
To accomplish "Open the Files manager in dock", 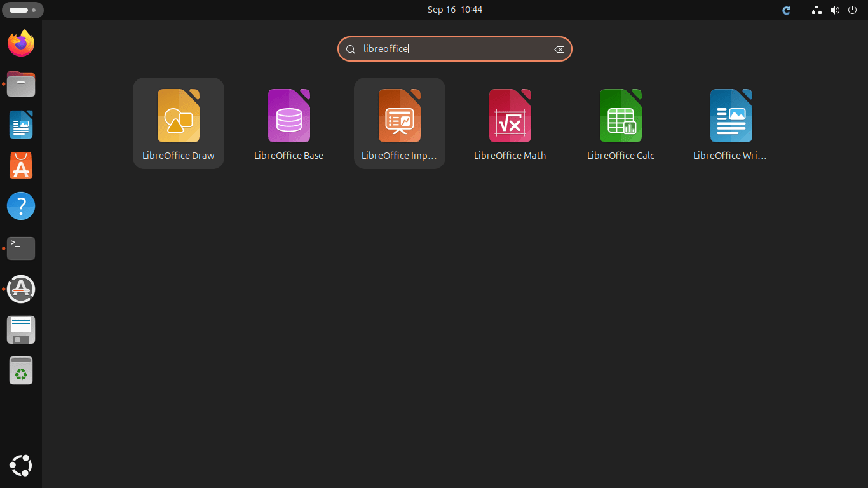I will click(21, 83).
